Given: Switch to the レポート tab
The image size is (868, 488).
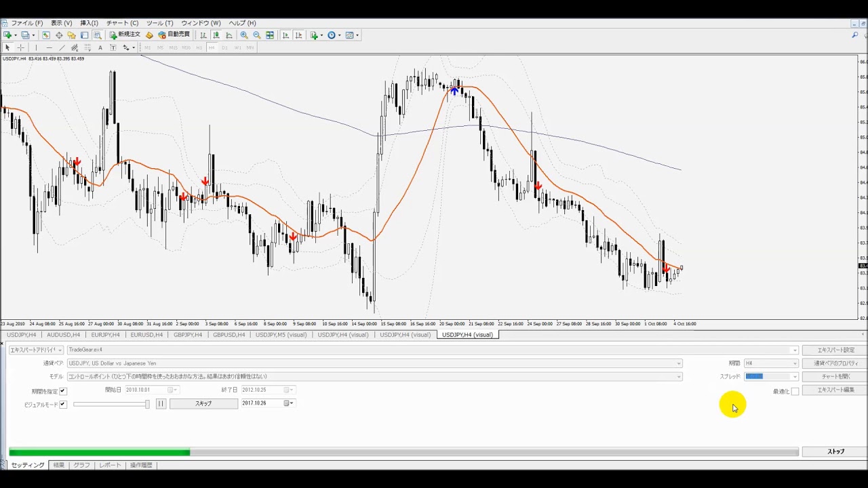Looking at the screenshot, I should [x=110, y=466].
